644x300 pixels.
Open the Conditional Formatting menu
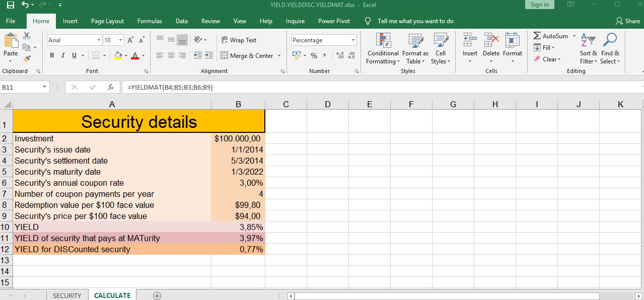(383, 49)
